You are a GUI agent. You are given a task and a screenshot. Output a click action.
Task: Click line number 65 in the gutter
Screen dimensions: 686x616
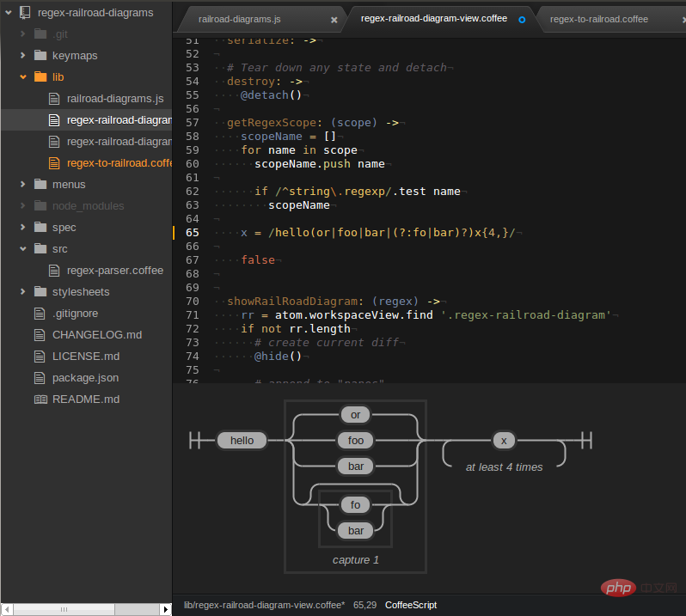point(192,233)
